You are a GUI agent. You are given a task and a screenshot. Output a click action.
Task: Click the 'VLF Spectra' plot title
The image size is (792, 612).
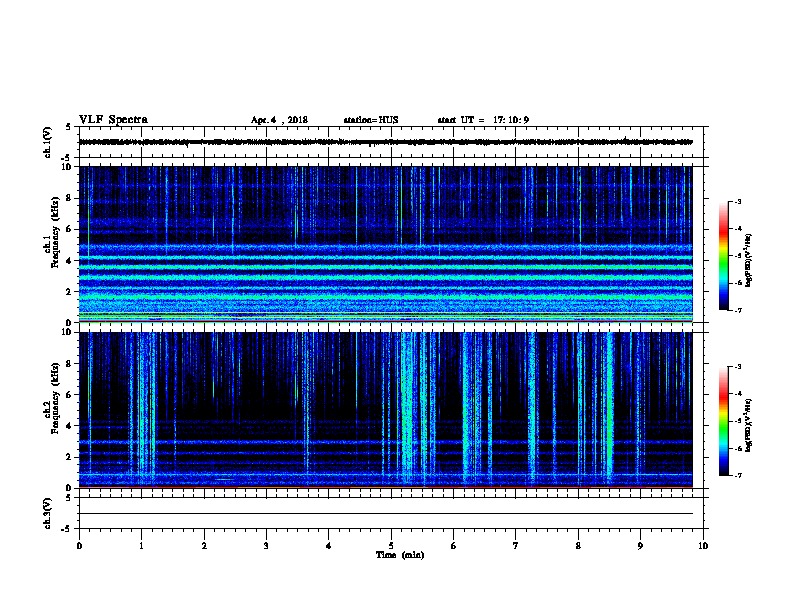[x=113, y=120]
